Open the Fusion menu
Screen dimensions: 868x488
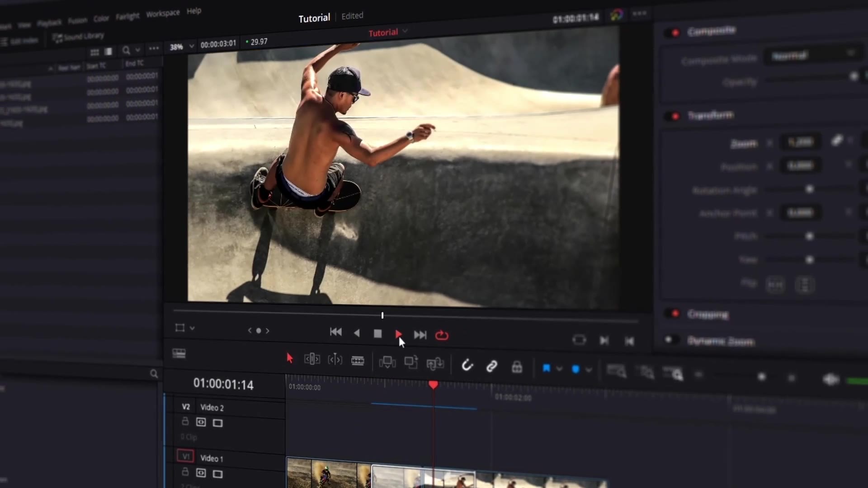tap(77, 20)
